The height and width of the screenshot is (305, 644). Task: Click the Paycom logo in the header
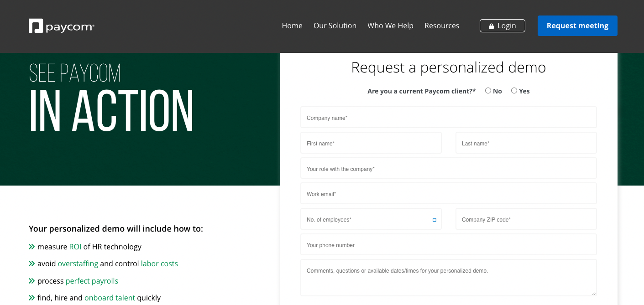61,26
